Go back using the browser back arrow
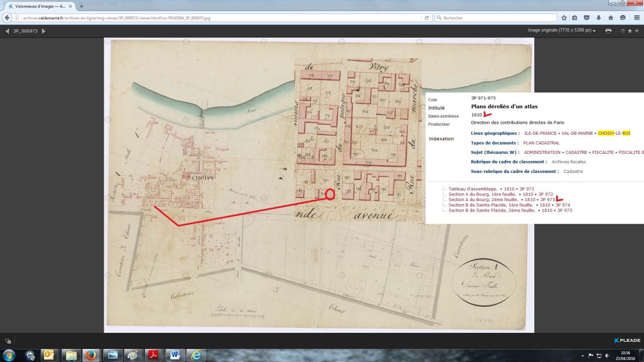The height and width of the screenshot is (362, 644). point(7,18)
